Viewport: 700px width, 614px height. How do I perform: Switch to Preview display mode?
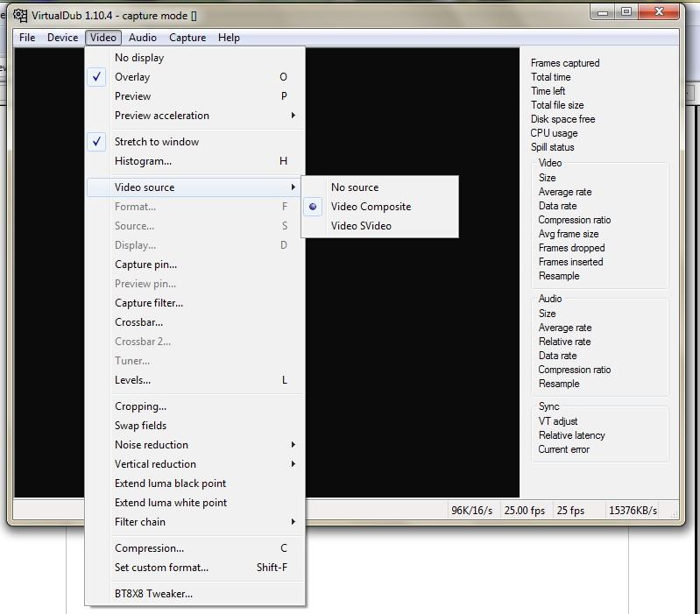point(195,96)
